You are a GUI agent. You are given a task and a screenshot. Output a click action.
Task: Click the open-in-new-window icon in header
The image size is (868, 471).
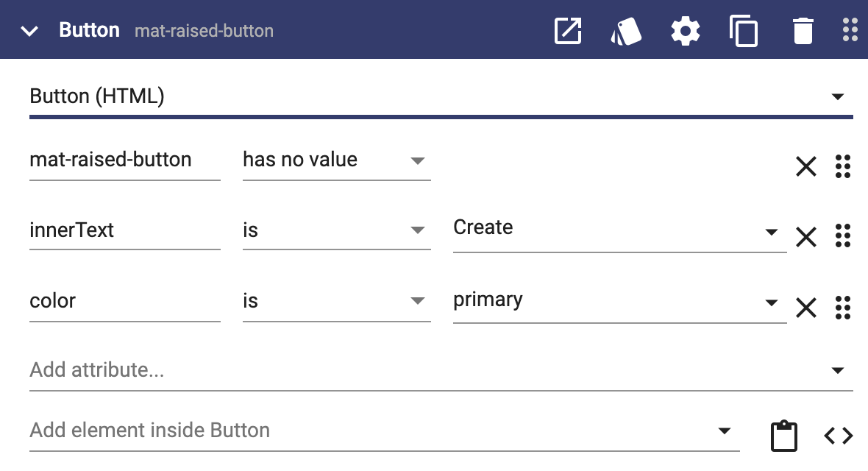(568, 30)
